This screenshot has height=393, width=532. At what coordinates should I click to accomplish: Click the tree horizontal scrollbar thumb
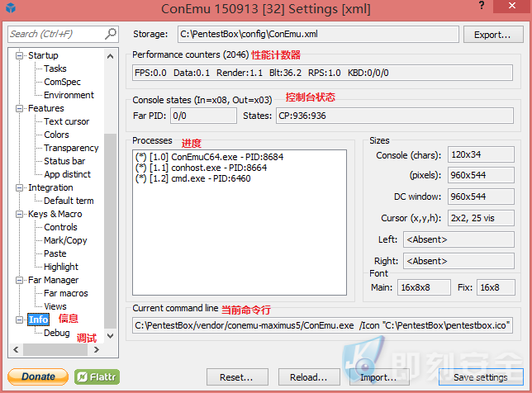55,349
